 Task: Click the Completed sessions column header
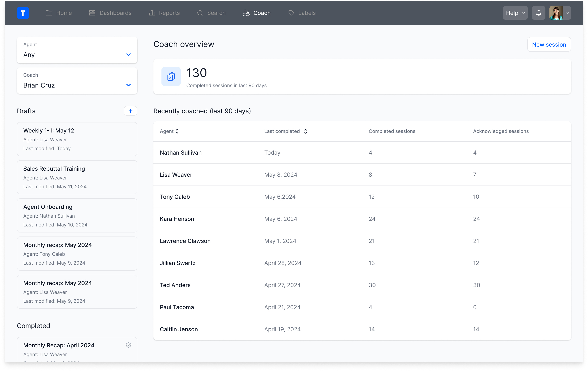(392, 131)
